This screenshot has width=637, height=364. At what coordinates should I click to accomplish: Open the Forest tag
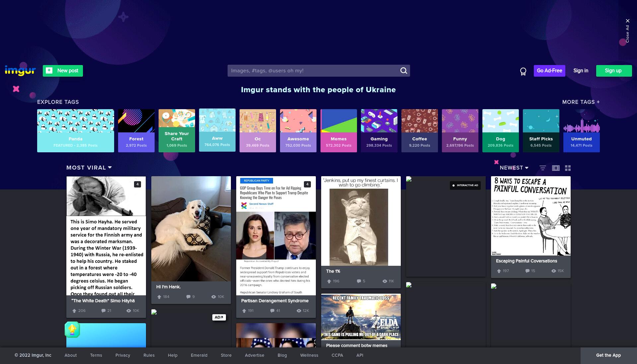(x=136, y=131)
